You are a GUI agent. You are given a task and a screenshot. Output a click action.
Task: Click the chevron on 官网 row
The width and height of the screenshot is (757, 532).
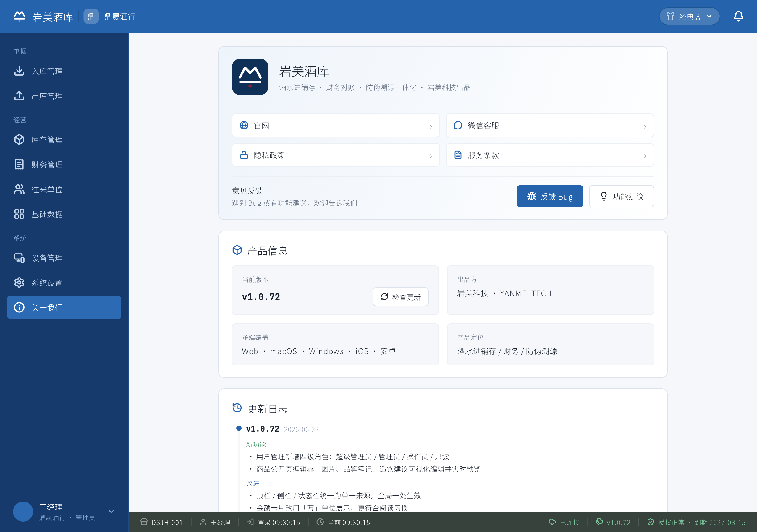pyautogui.click(x=431, y=126)
